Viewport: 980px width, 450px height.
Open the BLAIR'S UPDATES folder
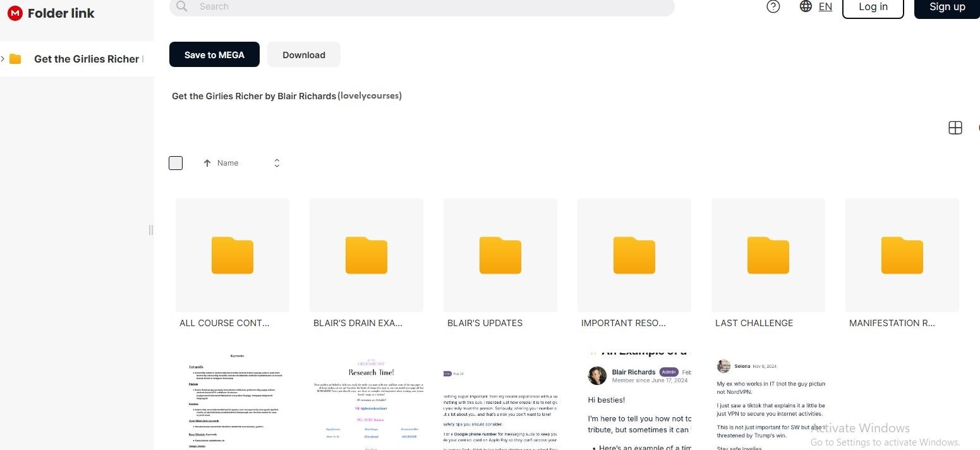point(500,255)
